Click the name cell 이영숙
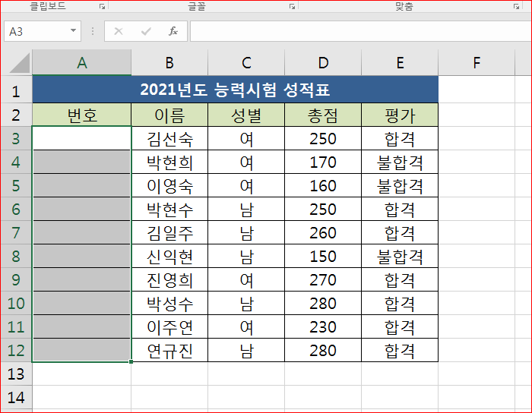The width and height of the screenshot is (532, 413). click(169, 185)
